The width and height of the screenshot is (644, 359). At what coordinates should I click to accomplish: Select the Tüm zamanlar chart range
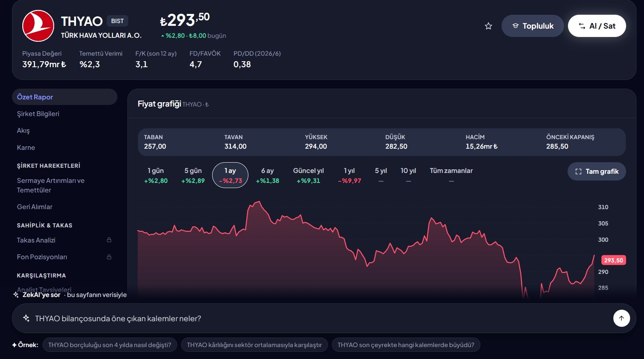click(x=451, y=175)
